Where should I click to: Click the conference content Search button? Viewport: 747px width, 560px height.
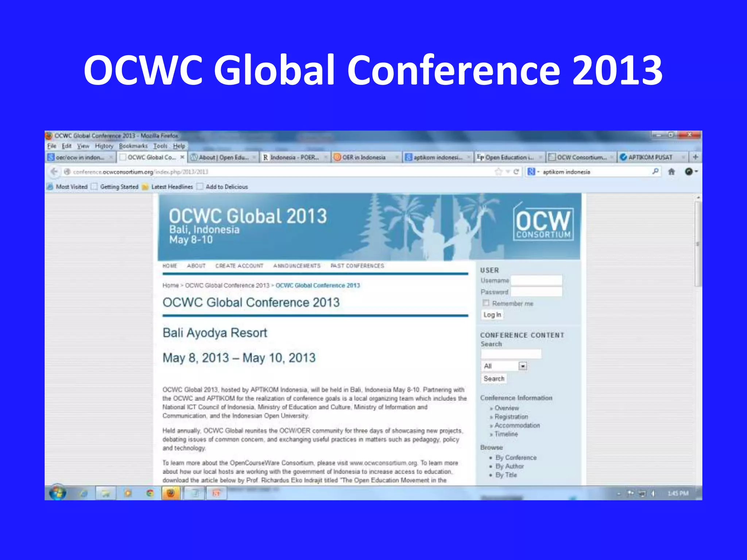494,379
